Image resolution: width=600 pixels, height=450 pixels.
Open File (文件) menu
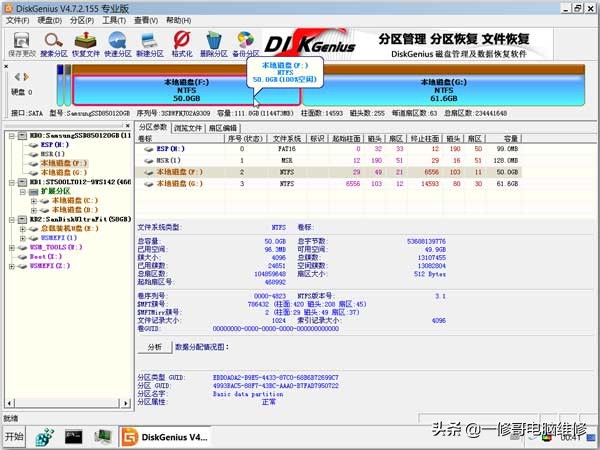[18, 20]
